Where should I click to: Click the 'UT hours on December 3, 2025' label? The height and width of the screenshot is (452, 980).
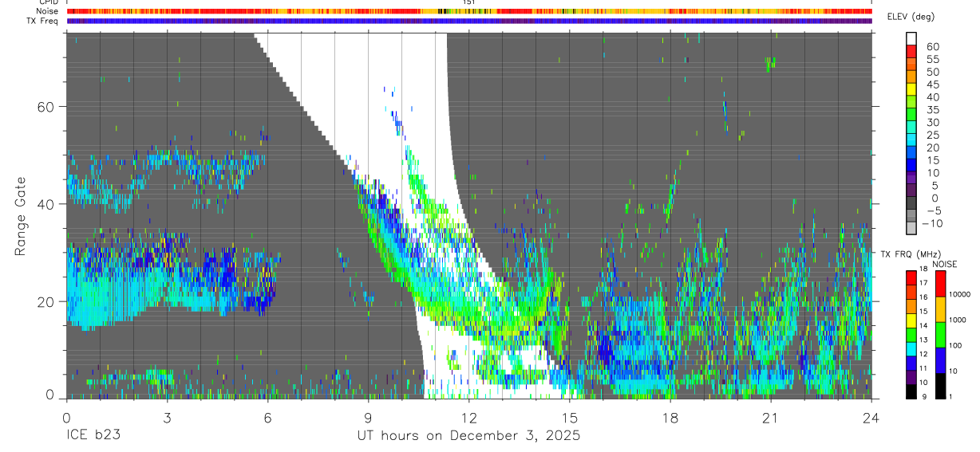point(468,436)
